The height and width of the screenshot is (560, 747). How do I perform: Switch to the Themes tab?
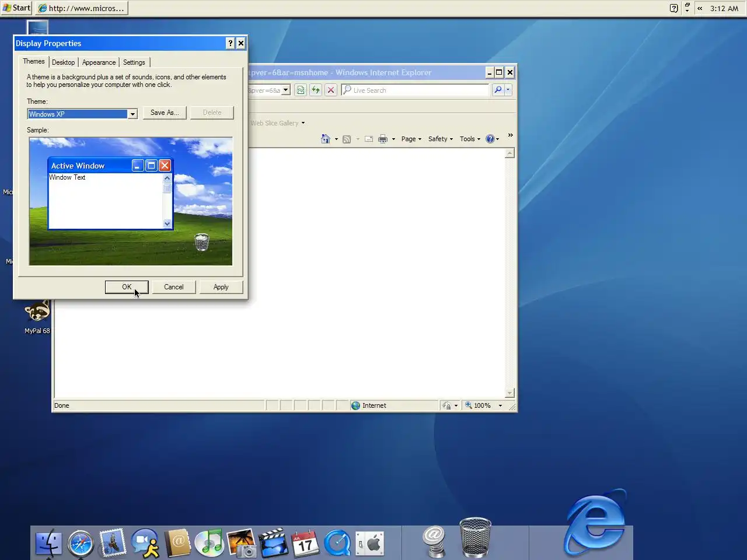pos(34,61)
